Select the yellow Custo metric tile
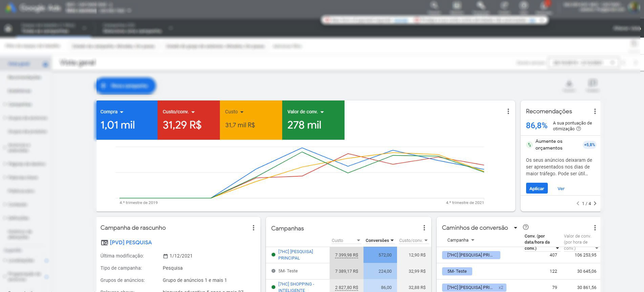This screenshot has width=644, height=292. (251, 120)
